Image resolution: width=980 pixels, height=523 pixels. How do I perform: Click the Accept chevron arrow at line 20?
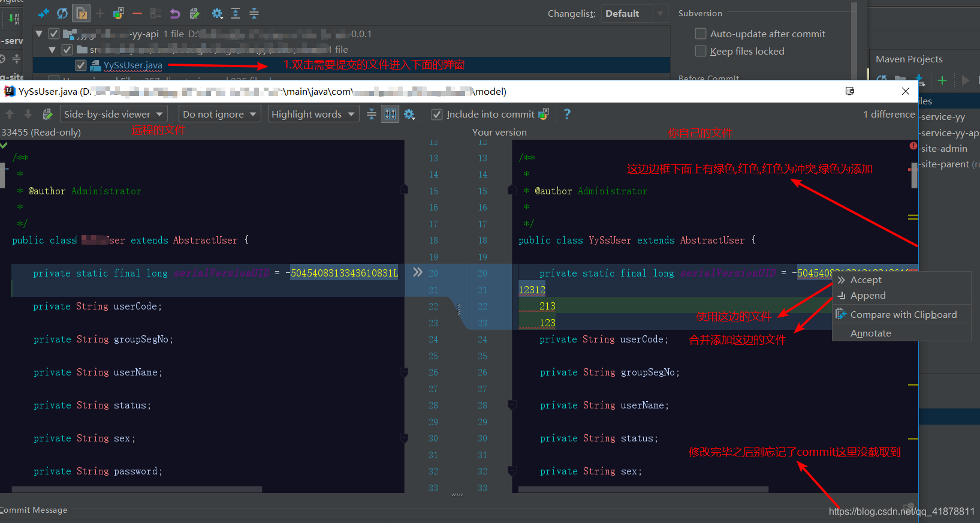418,272
